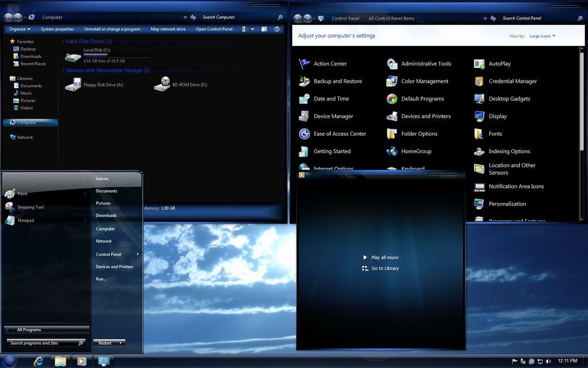Open Credential Manager
The width and height of the screenshot is (588, 368).
pos(513,81)
